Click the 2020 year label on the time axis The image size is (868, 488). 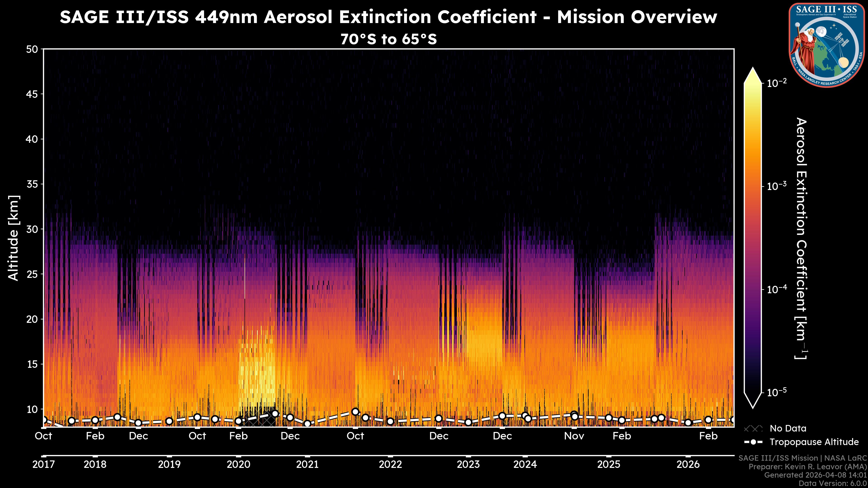click(x=238, y=465)
